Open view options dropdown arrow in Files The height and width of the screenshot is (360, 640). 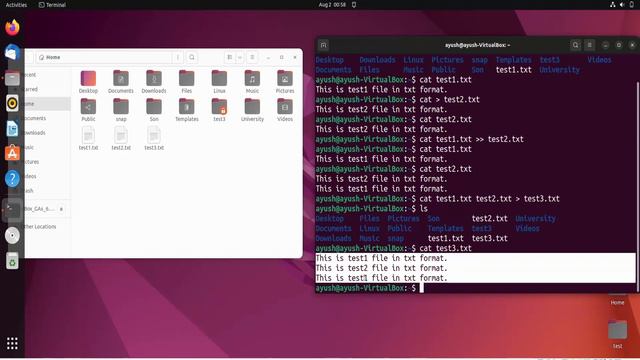pos(240,58)
